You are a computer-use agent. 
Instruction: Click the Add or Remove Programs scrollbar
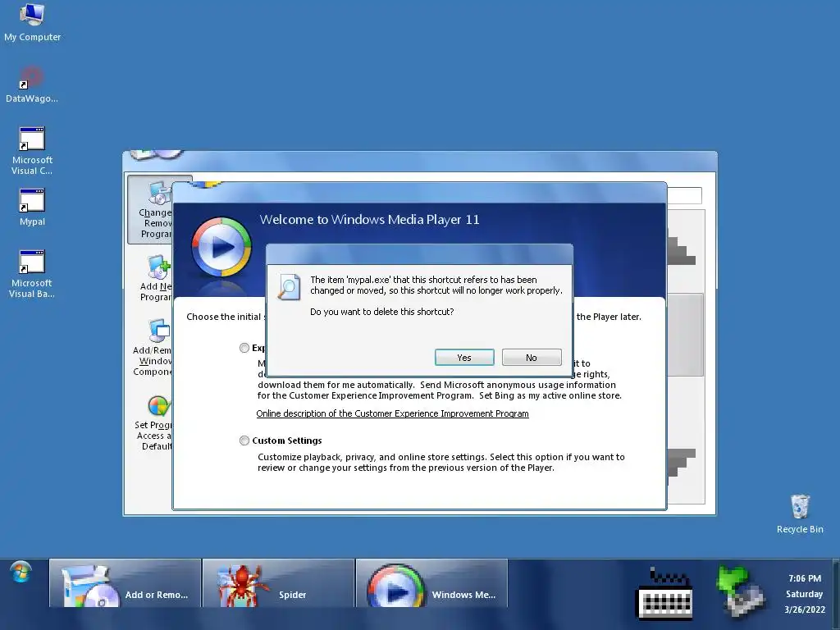point(686,335)
